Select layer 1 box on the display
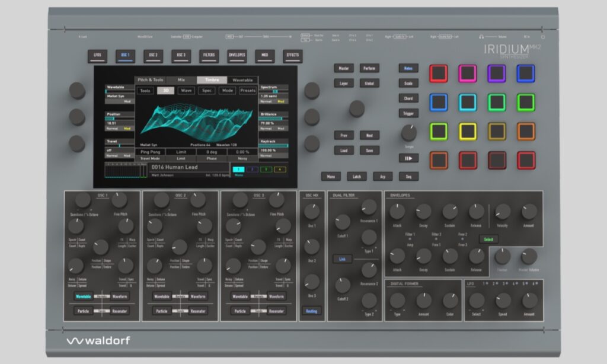Viewport: 607px width, 364px height. [238, 169]
